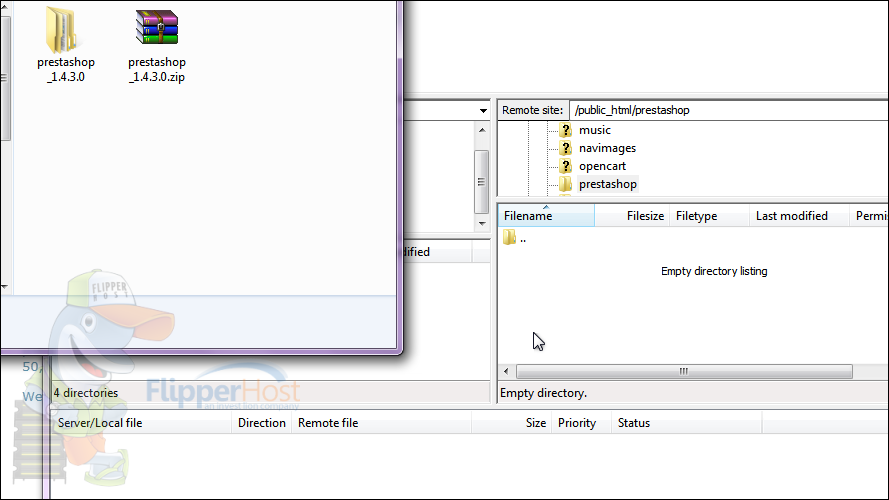Sort remote list by Filetype column
Viewport: 889px width, 500px height.
(x=709, y=216)
